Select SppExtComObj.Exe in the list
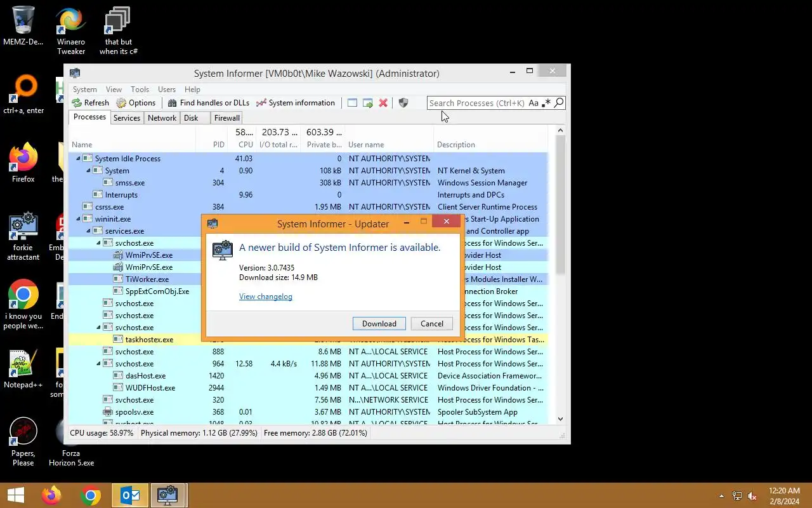Screen dimensions: 812x508 [157, 291]
